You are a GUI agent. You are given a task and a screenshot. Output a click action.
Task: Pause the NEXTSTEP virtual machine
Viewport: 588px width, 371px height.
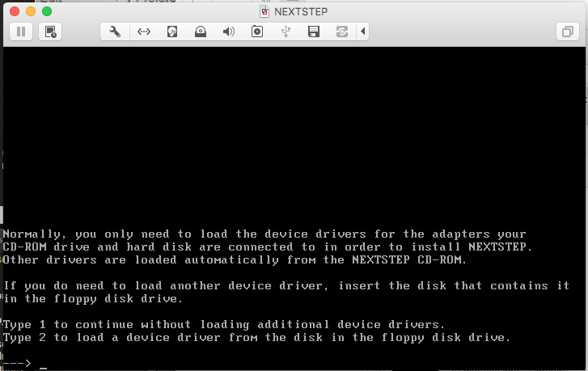pos(21,32)
